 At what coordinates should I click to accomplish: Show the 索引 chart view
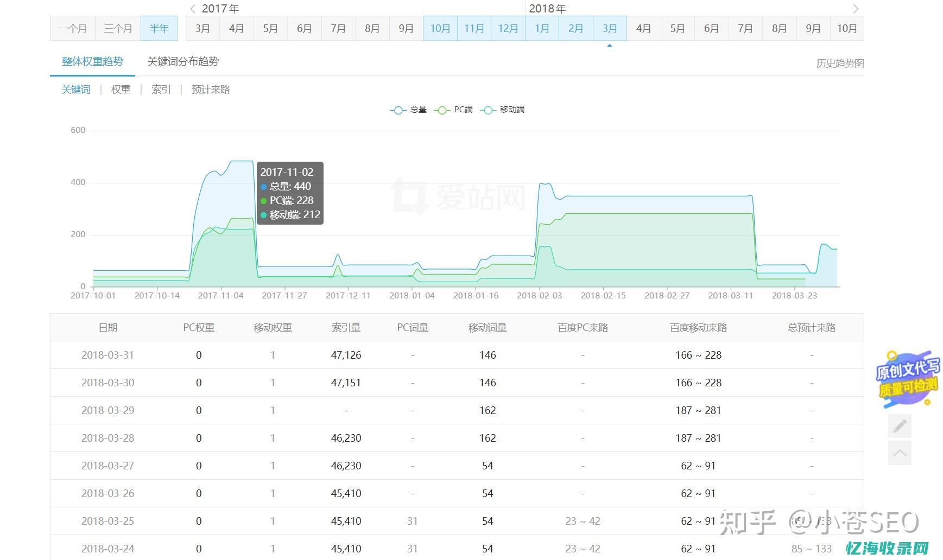point(161,90)
